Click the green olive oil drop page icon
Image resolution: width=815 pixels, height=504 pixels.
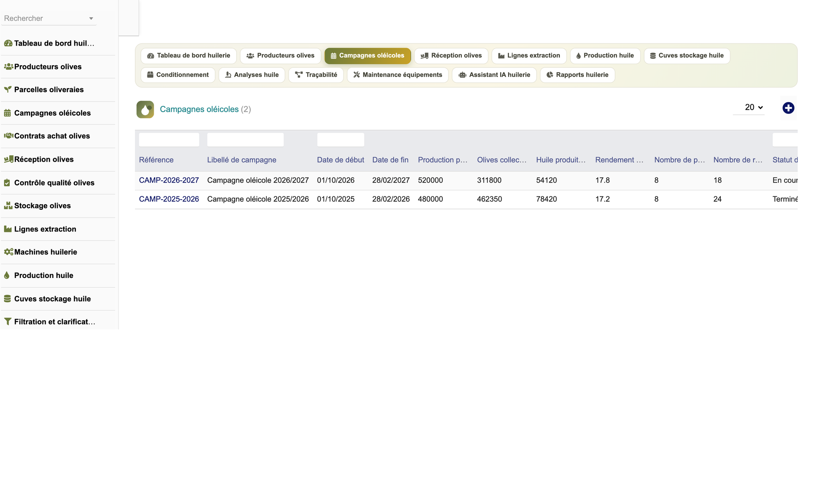[145, 110]
